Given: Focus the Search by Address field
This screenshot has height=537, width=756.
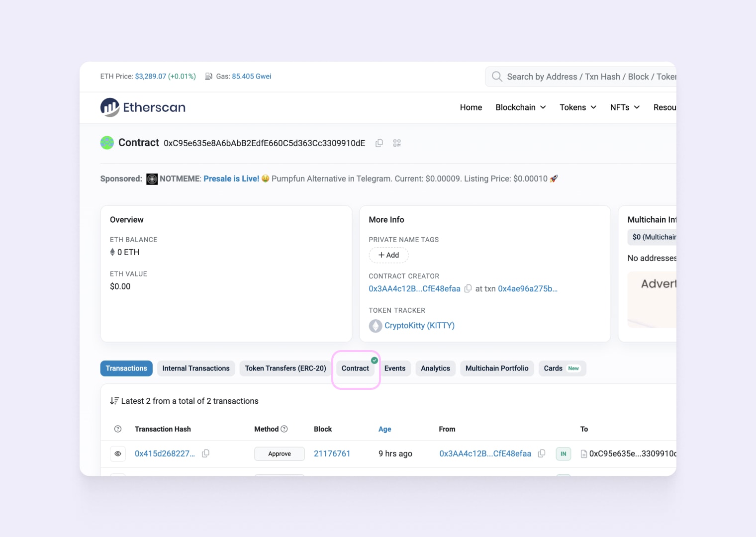Looking at the screenshot, I should pyautogui.click(x=581, y=77).
